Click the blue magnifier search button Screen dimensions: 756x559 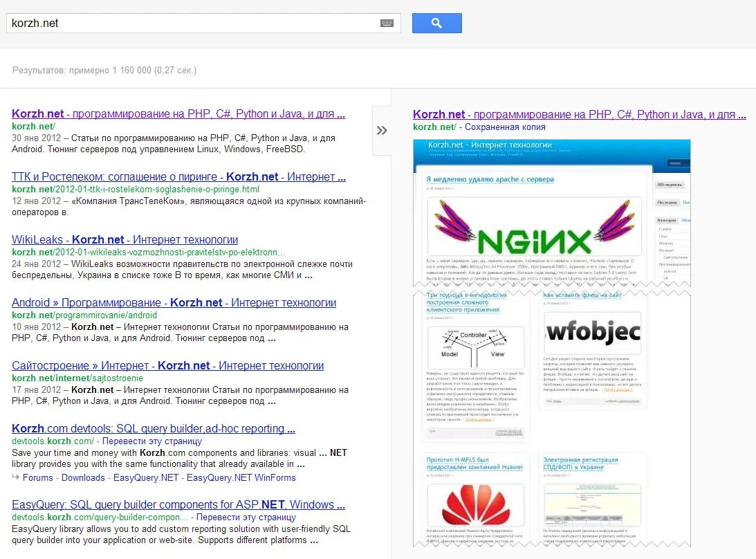(x=437, y=23)
